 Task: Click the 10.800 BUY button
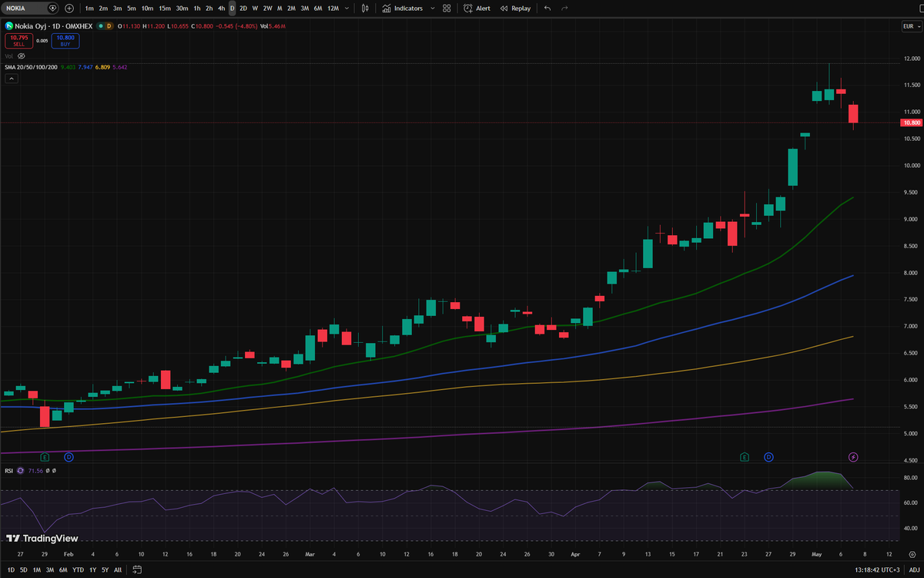coord(65,40)
